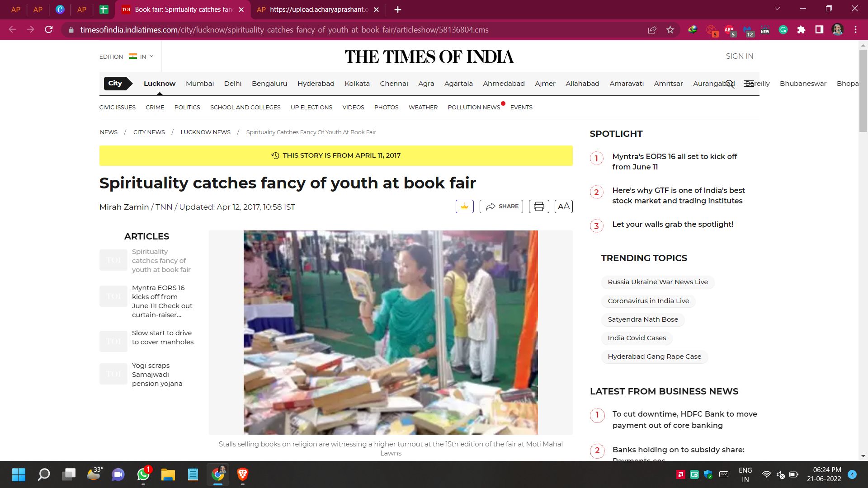Select the Mumbai city tab

click(x=199, y=84)
